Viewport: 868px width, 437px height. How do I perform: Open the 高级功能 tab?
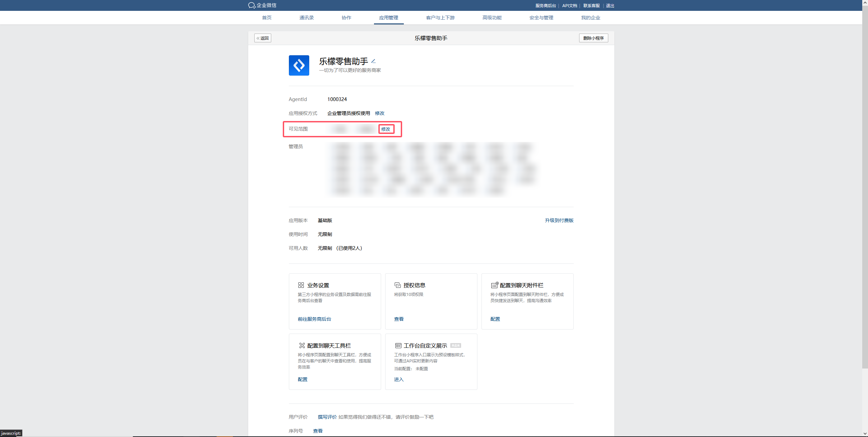tap(492, 18)
